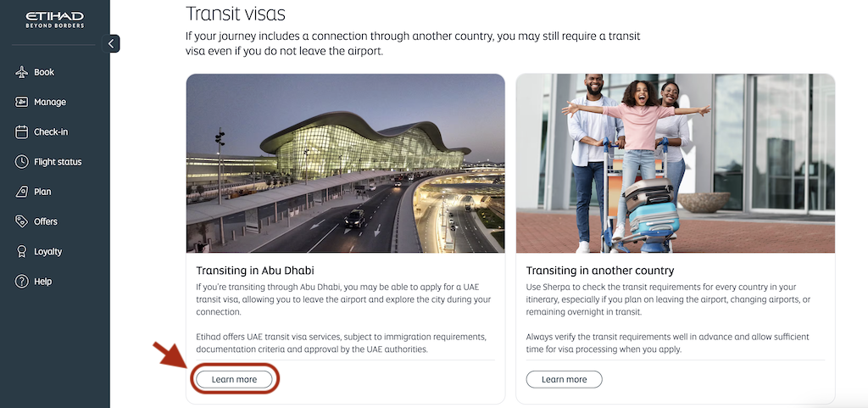868x408 pixels.
Task: Click the family with luggage photo
Action: (x=675, y=163)
